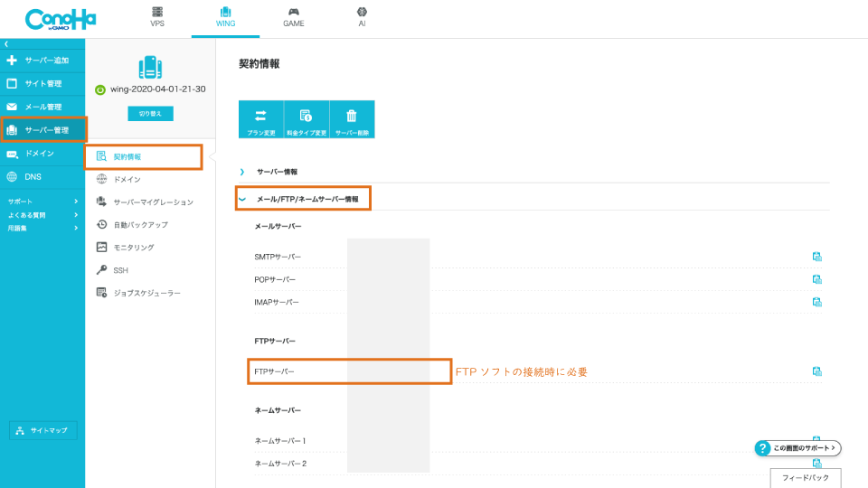Open サイトマップ from the sidebar
868x488 pixels.
(43, 431)
